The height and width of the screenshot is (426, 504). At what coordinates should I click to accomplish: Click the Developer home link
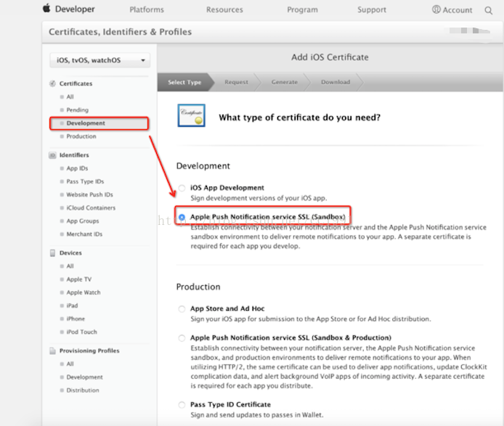75,9
